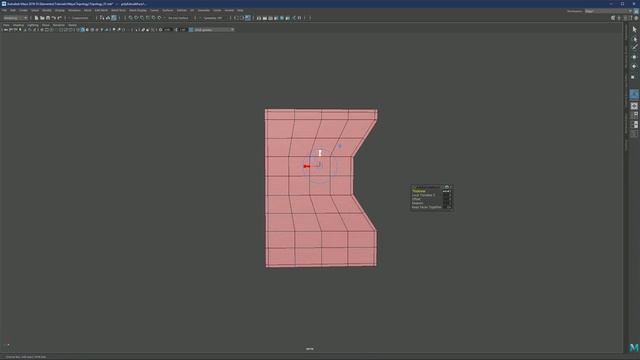
Task: Click the Redo icon in status line
Action: (x=59, y=18)
